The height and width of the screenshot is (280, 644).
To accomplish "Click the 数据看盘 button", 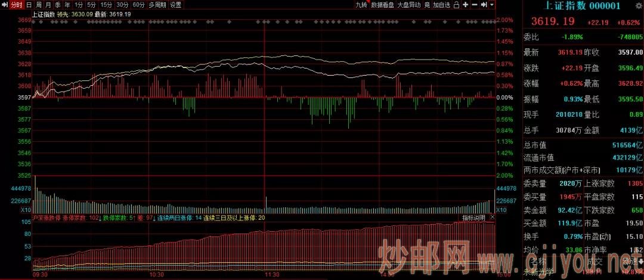I will coord(382,5).
